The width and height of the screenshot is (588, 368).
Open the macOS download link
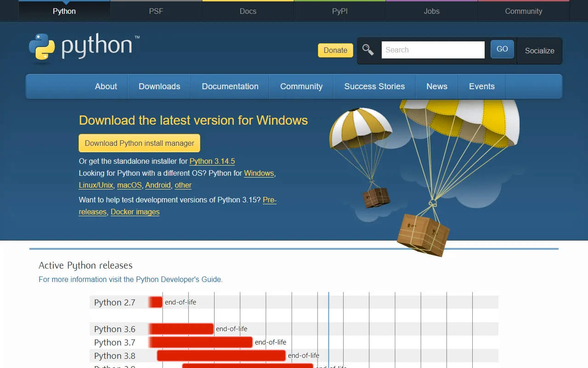click(130, 185)
